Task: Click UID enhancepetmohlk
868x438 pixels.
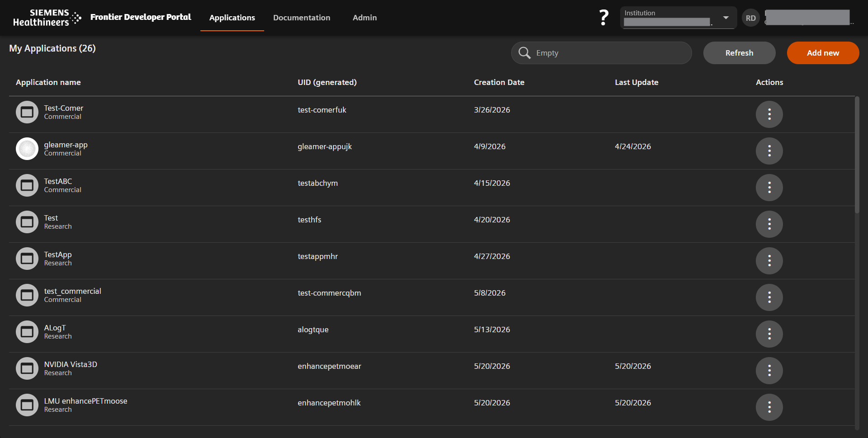Action: tap(329, 403)
